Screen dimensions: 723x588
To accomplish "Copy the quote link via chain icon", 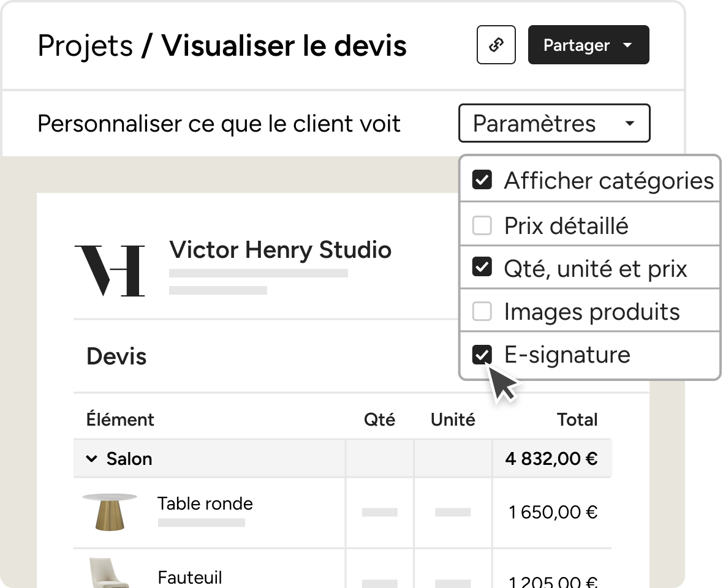I will click(496, 45).
